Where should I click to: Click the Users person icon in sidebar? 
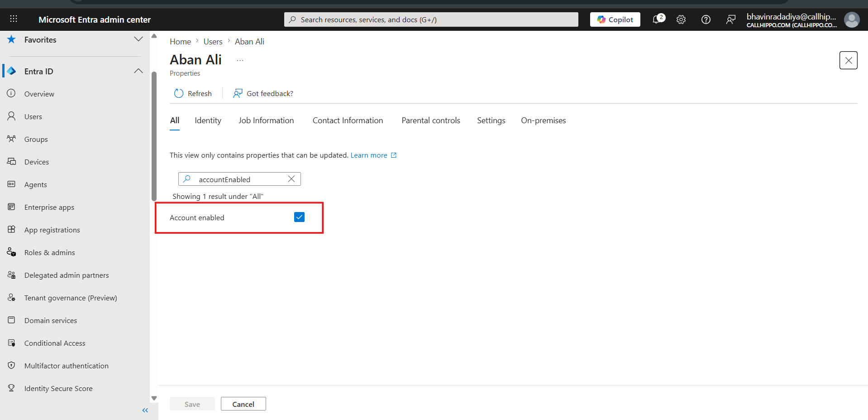click(x=11, y=116)
